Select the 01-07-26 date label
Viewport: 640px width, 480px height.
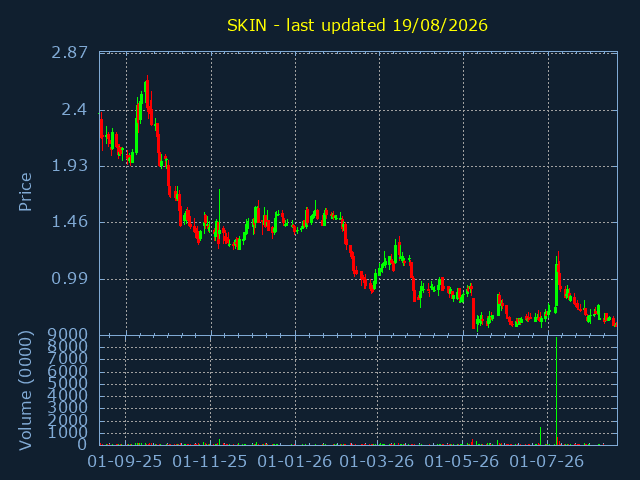click(x=547, y=462)
